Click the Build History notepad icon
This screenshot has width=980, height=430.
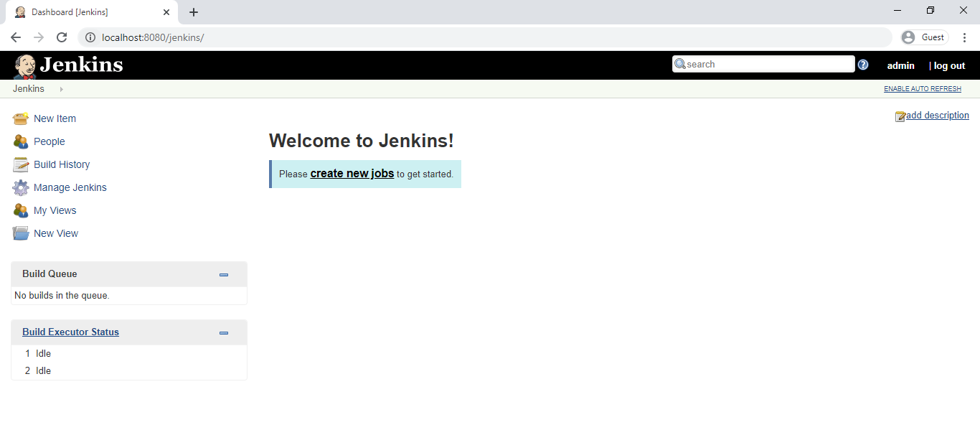(21, 164)
